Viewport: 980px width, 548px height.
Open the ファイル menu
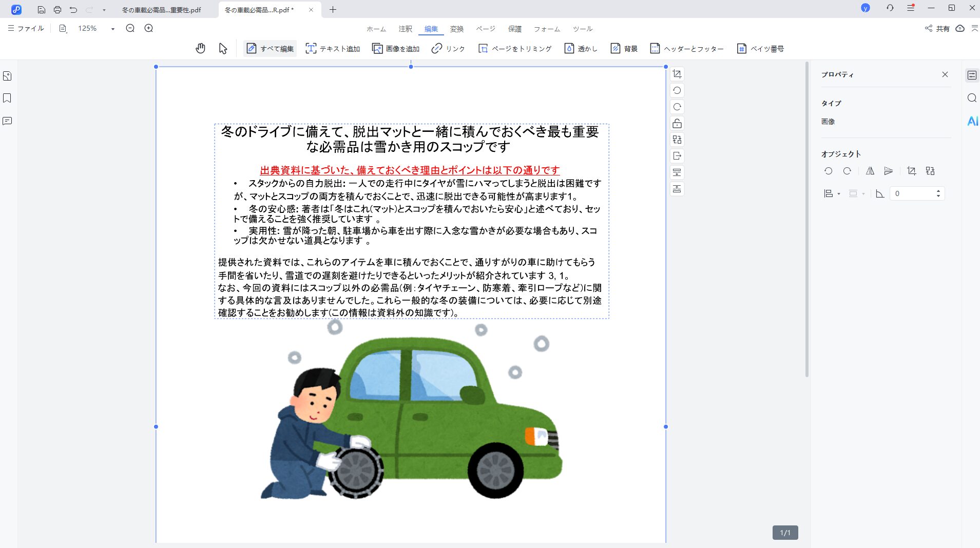pos(26,28)
